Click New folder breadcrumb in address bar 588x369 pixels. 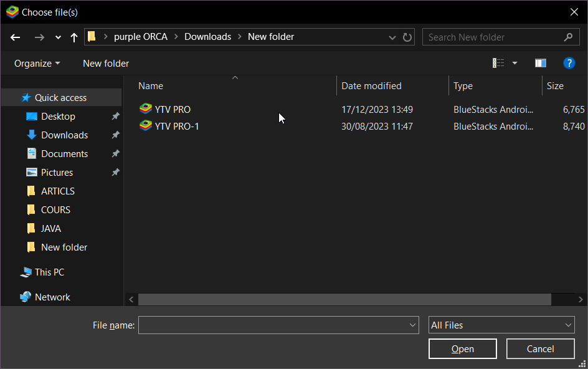[x=271, y=36]
